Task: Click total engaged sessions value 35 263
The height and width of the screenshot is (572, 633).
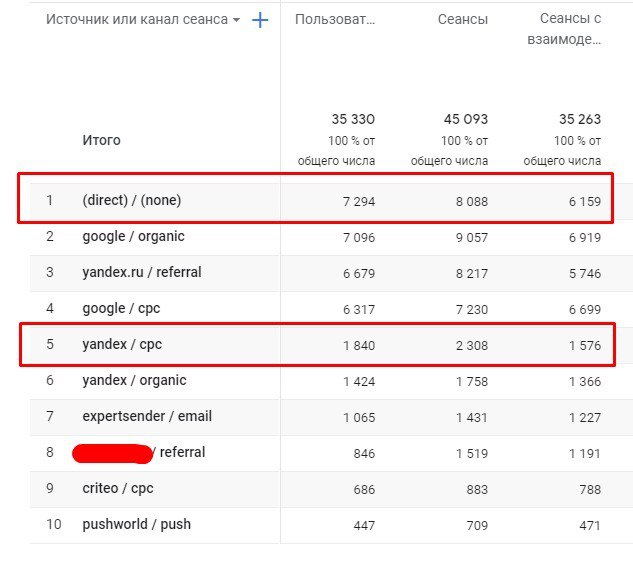Action: 580,119
